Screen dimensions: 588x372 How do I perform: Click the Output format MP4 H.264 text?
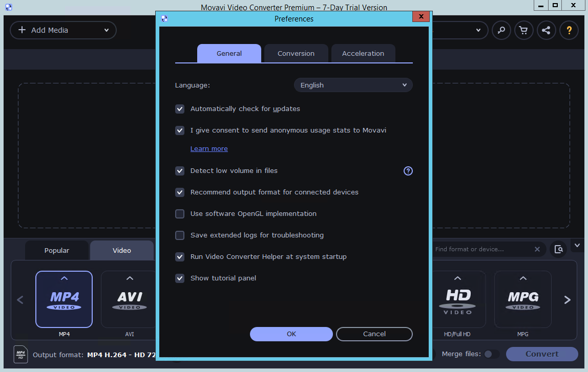coord(121,355)
